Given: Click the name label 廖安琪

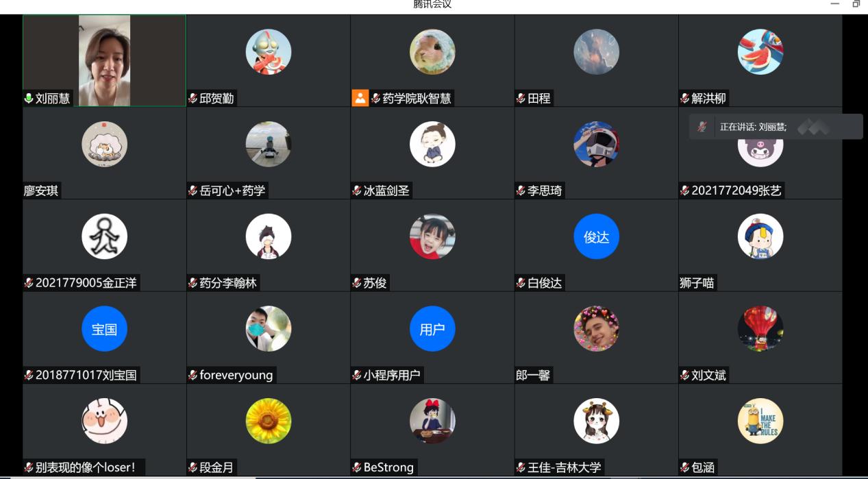Looking at the screenshot, I should tap(41, 191).
